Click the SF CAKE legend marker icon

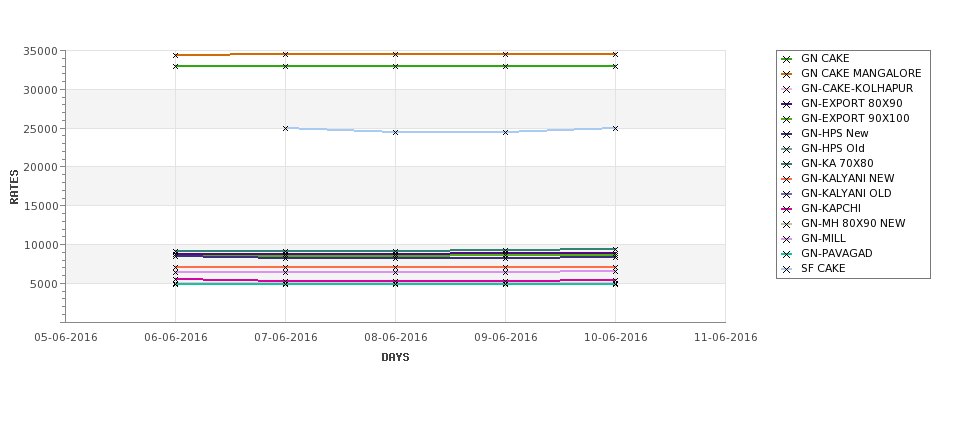pyautogui.click(x=786, y=269)
